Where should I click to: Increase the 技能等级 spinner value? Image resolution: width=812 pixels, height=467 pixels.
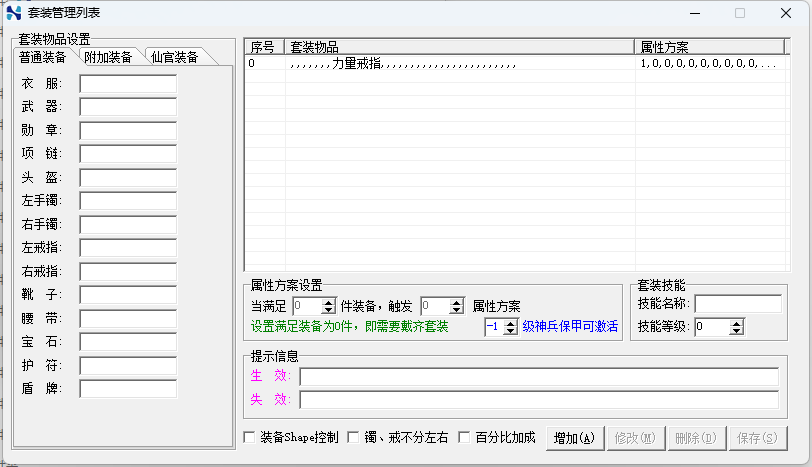[x=737, y=322]
